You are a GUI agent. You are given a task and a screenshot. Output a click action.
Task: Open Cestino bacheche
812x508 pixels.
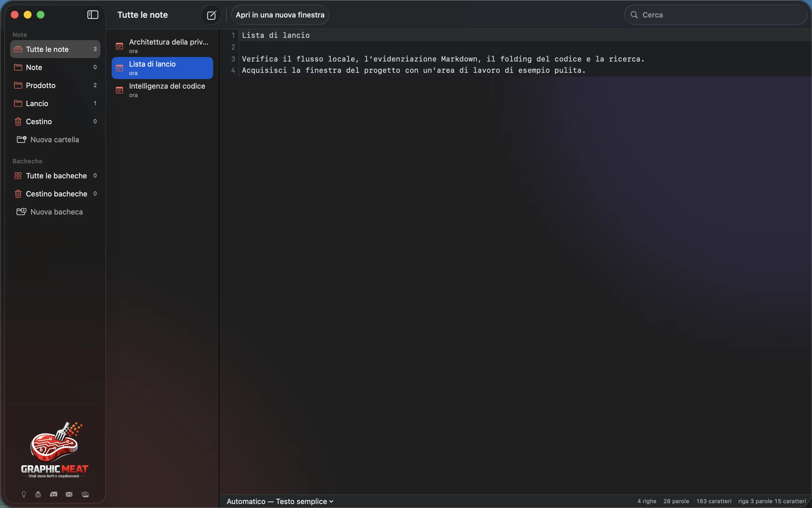point(55,194)
